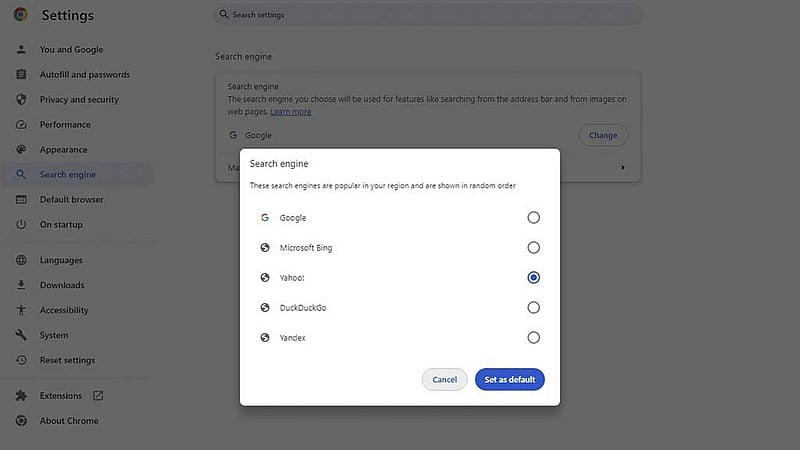Select the DuckDuckGo radio button
Screen dimensions: 800x450
[x=533, y=308]
